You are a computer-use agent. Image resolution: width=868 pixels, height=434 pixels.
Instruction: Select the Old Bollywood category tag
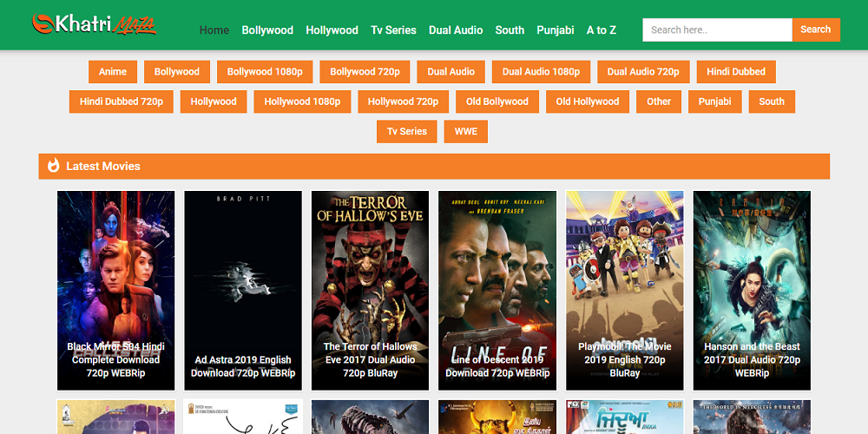pos(497,102)
